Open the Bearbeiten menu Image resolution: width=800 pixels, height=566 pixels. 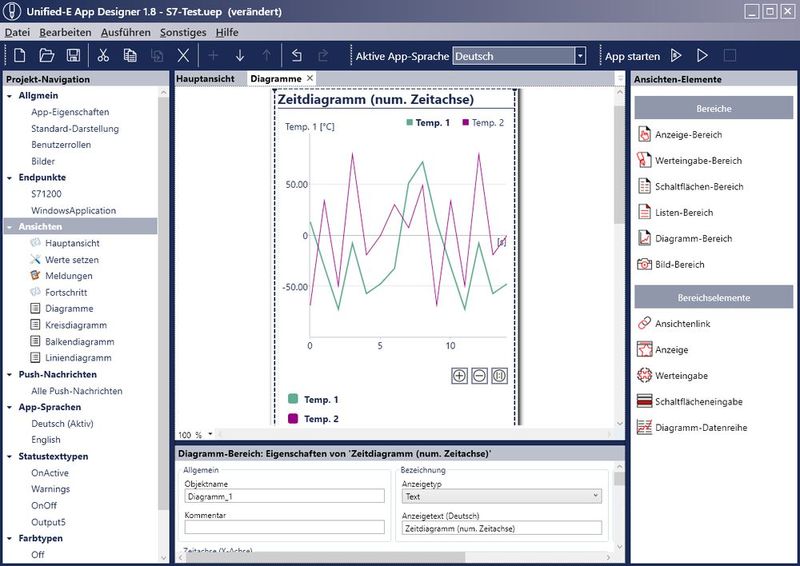tap(65, 32)
